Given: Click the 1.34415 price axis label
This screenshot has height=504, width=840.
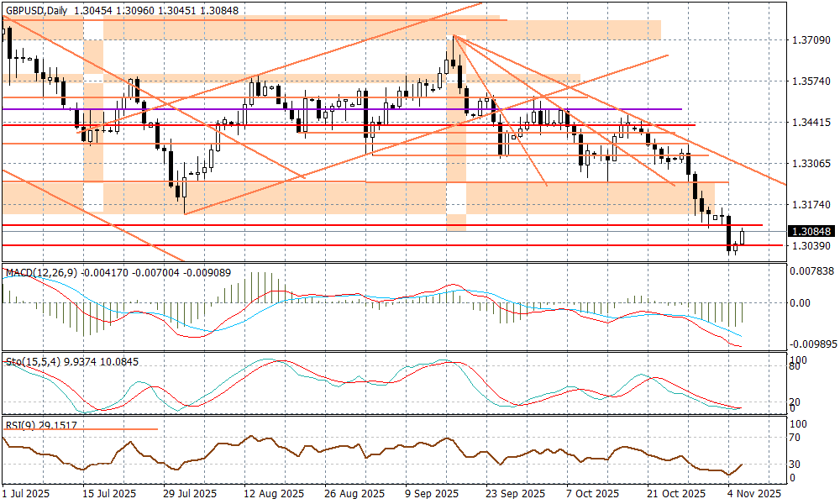Looking at the screenshot, I should point(812,123).
